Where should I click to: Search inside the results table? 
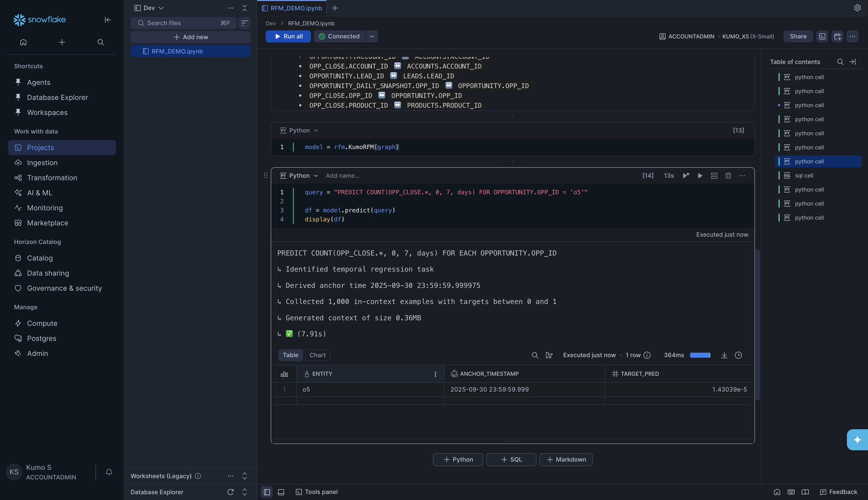[535, 355]
